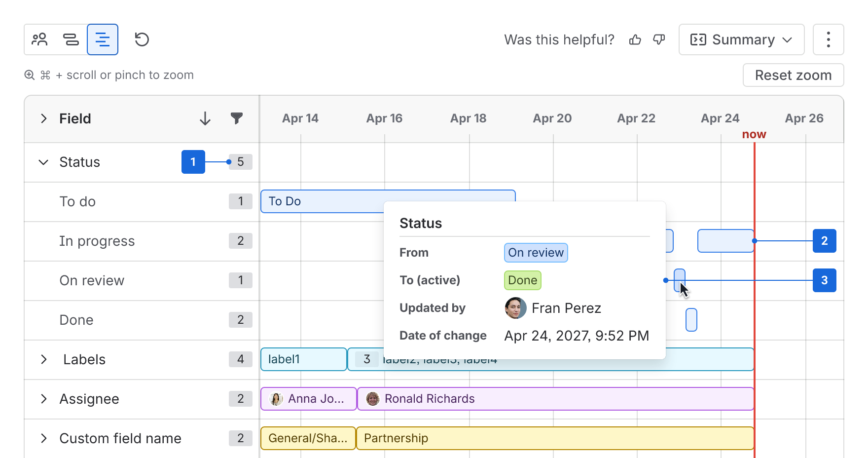Click the In progress bar before now line
This screenshot has width=868, height=458.
(726, 241)
